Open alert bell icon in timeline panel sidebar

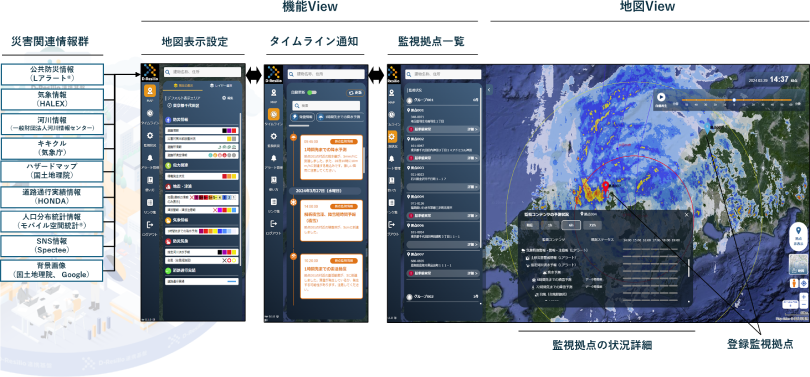(x=273, y=158)
